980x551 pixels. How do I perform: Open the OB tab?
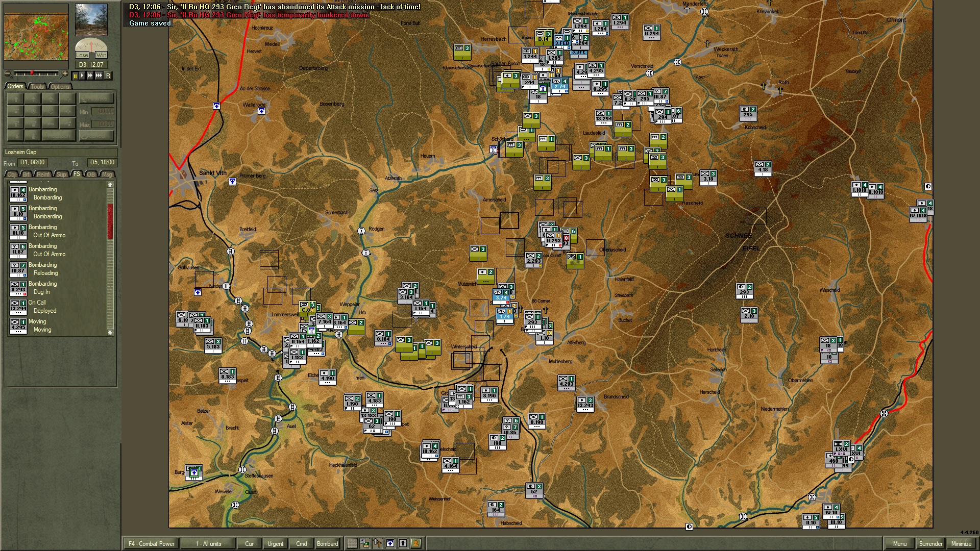(x=91, y=174)
